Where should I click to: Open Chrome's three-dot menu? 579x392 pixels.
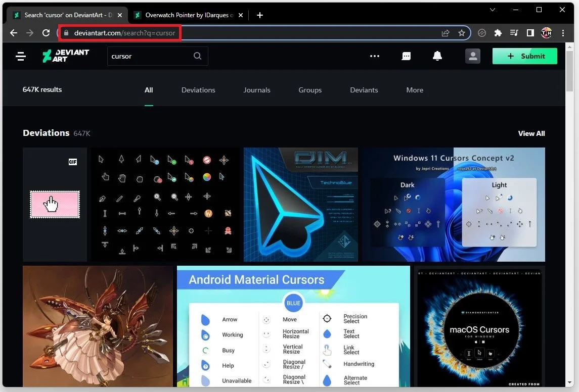[x=563, y=33]
